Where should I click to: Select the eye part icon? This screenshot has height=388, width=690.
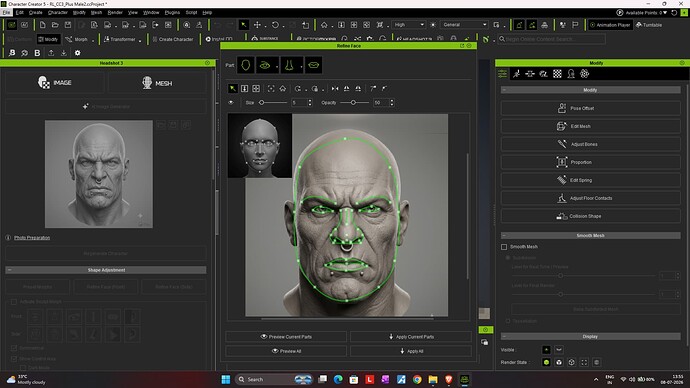click(x=265, y=65)
